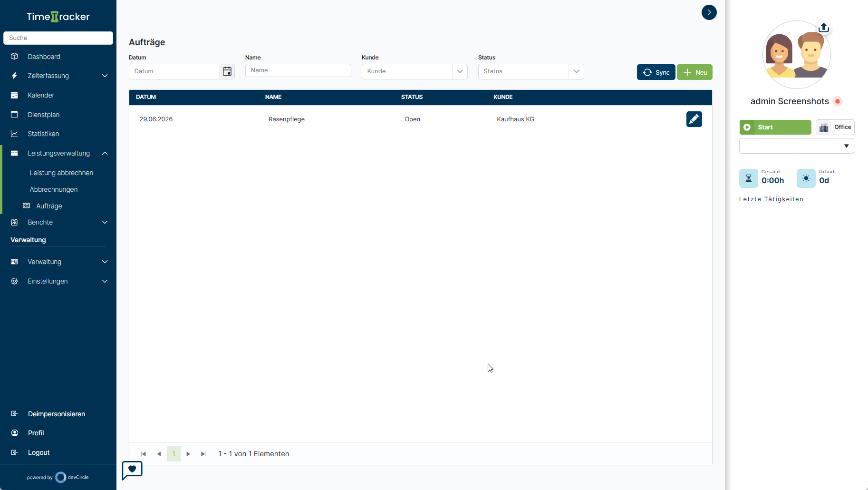
Task: Click the Sync button
Action: click(656, 72)
